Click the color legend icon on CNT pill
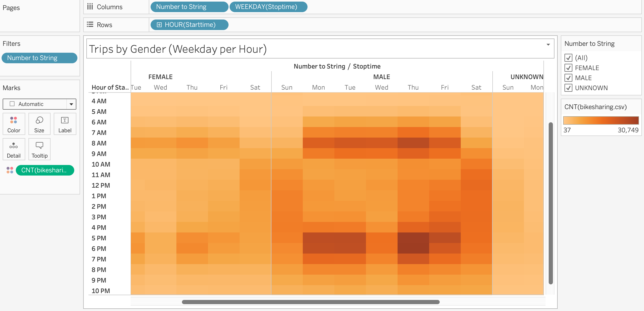 pyautogui.click(x=10, y=170)
